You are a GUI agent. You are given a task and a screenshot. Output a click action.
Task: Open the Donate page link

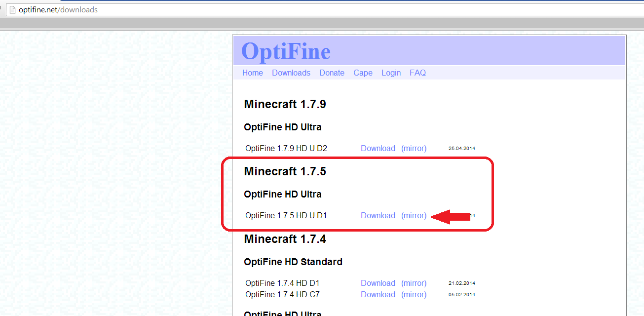(332, 73)
